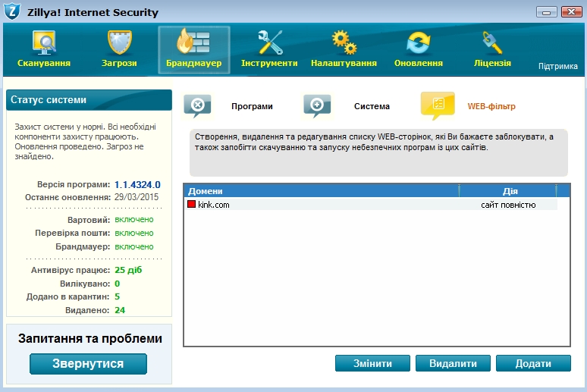587x392 pixels.
Task: Open Налаштування gears icon
Action: 344,43
